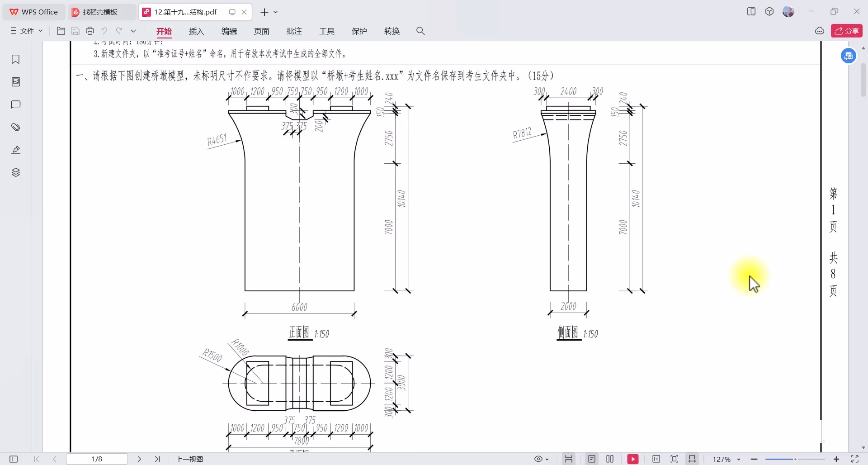Jump to last page

point(157,459)
